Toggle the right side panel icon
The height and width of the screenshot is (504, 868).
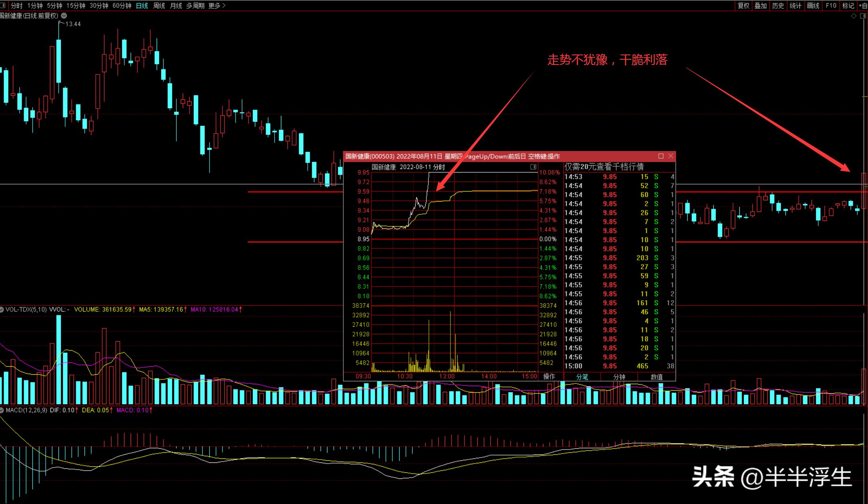(x=863, y=16)
